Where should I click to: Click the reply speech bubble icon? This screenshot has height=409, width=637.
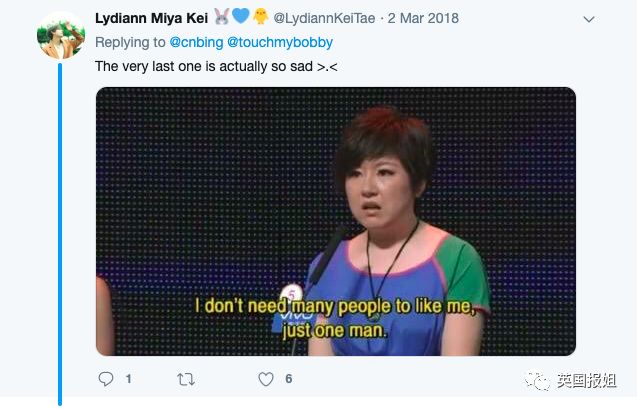tap(105, 379)
